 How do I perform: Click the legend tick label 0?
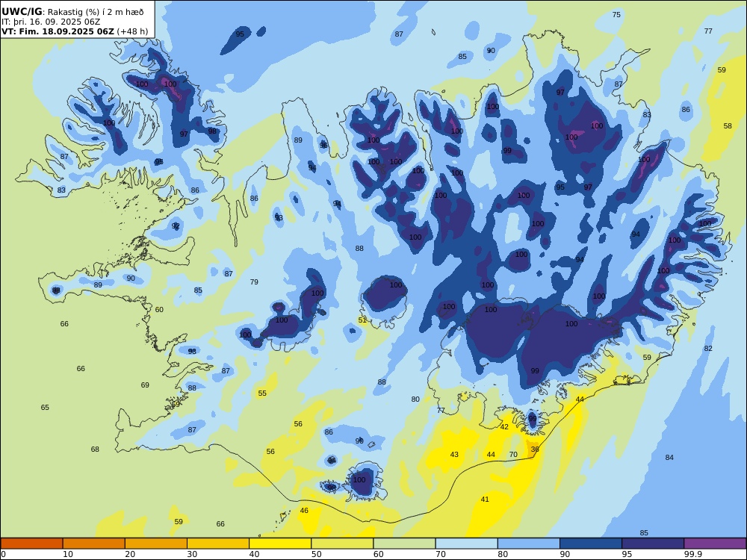tap(3, 554)
